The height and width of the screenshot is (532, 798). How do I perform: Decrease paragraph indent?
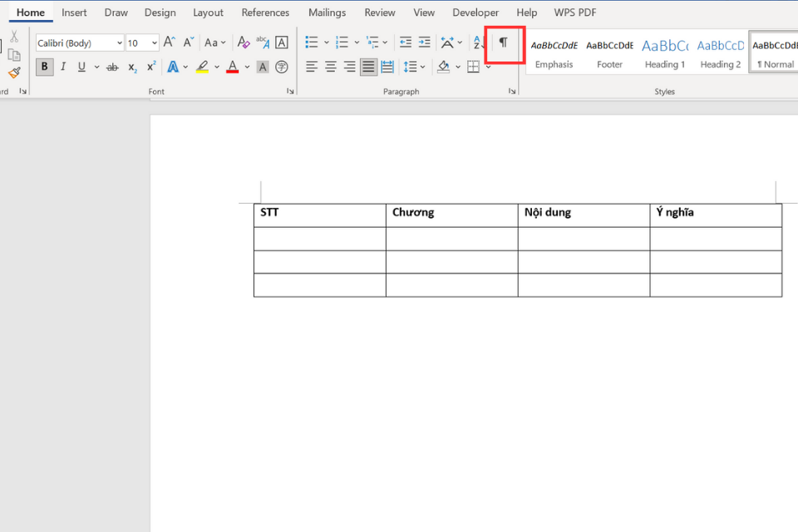406,42
